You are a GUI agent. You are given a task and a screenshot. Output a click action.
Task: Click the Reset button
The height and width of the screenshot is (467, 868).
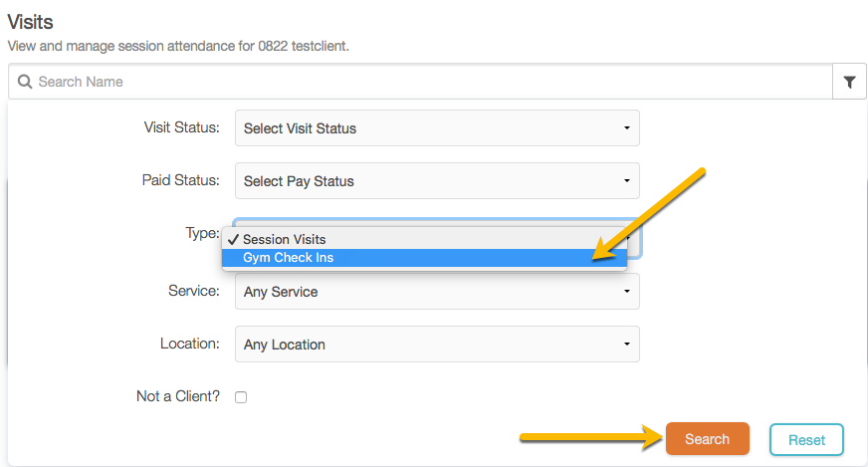(x=806, y=439)
